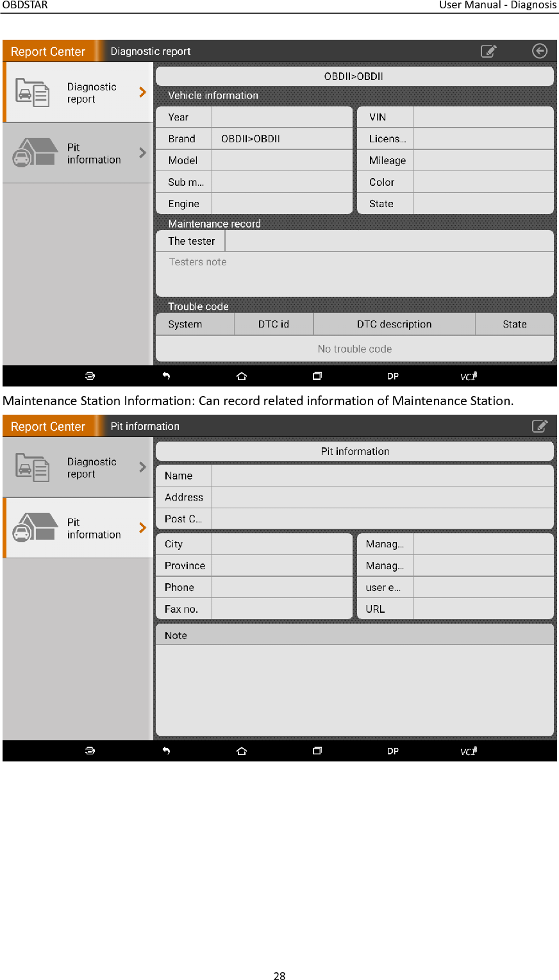Expand gray chevron on lower Diagnostic report

coord(142,467)
